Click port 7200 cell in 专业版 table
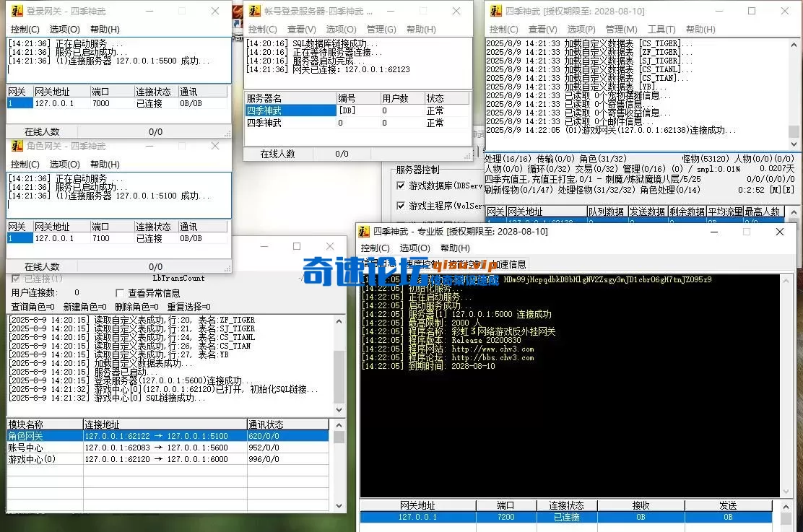Screen dimensions: 803x532 [506, 517]
